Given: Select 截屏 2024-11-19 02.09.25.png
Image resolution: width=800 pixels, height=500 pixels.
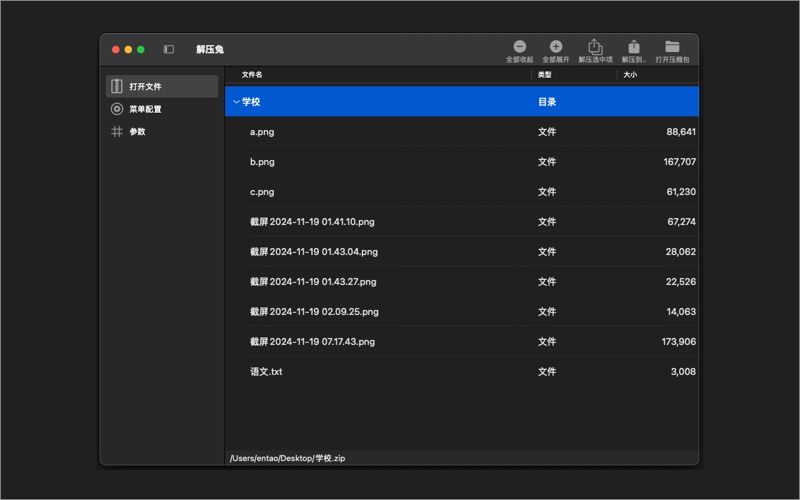Looking at the screenshot, I should 314,311.
